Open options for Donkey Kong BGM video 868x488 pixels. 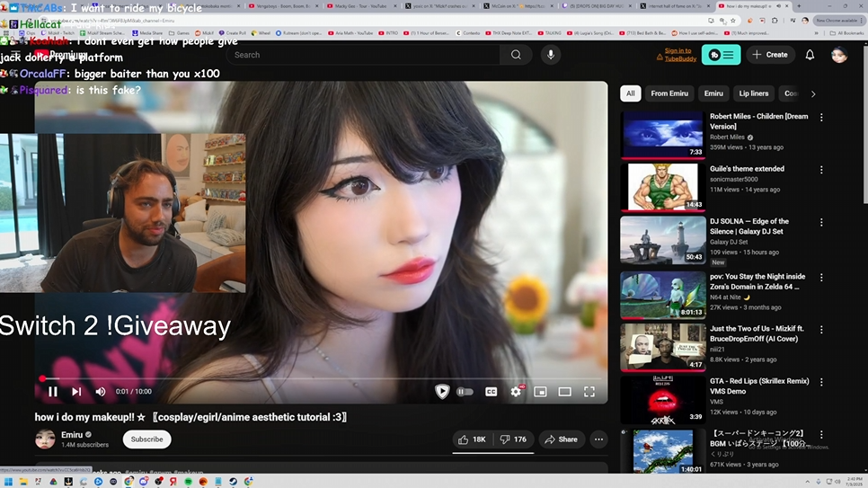click(821, 435)
